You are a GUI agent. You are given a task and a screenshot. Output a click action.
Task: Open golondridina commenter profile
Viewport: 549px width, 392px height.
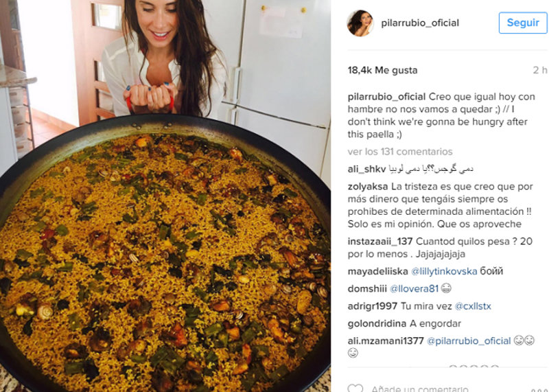377,323
